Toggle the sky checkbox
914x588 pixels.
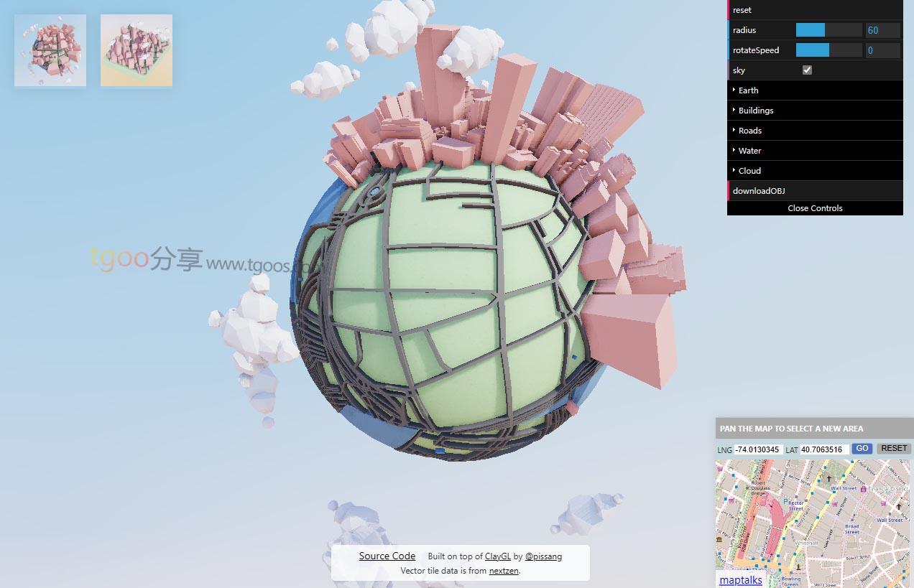tap(807, 70)
